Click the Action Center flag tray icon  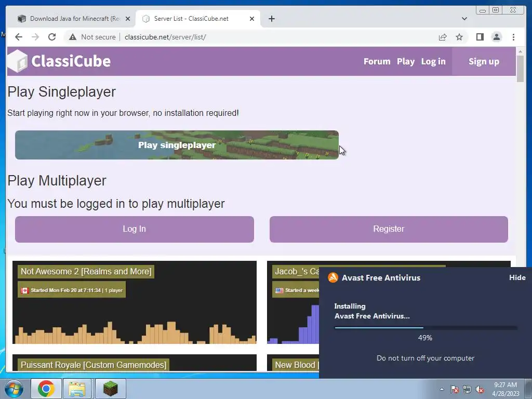click(454, 389)
